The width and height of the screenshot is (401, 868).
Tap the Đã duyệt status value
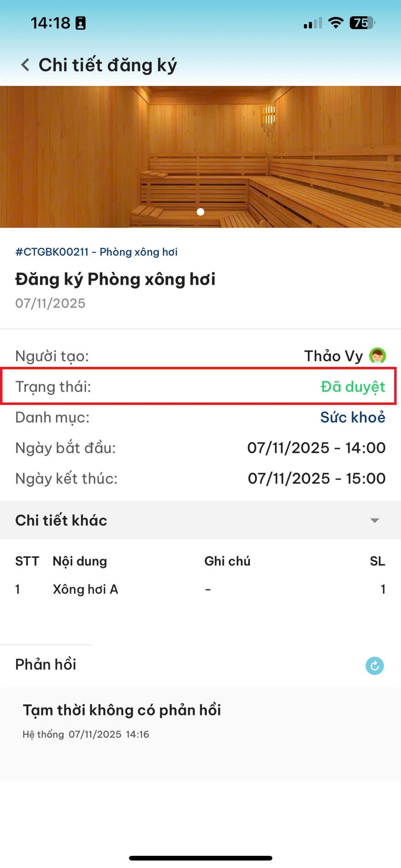(353, 387)
